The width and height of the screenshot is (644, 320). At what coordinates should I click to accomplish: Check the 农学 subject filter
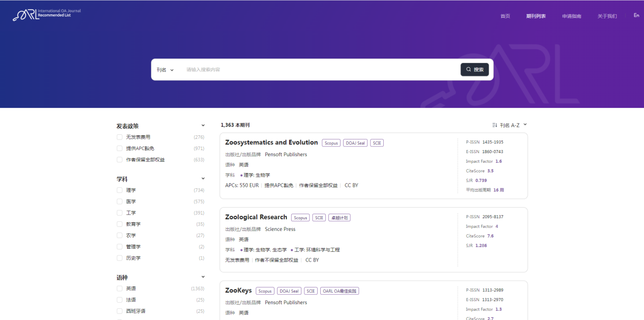tap(120, 236)
